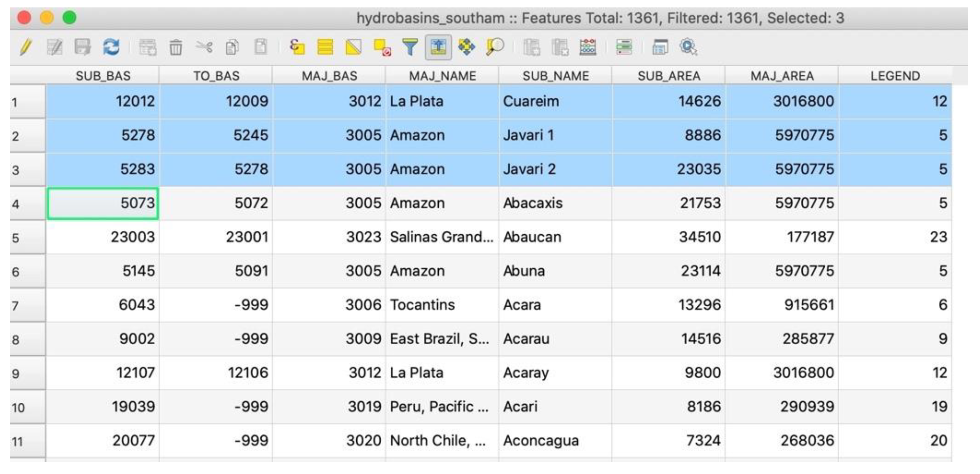Select row 10 via its row header
Screen dimensions: 980x474
coord(27,407)
